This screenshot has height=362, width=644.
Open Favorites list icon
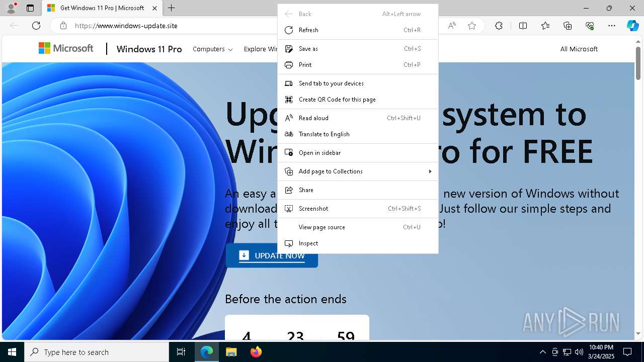click(545, 26)
